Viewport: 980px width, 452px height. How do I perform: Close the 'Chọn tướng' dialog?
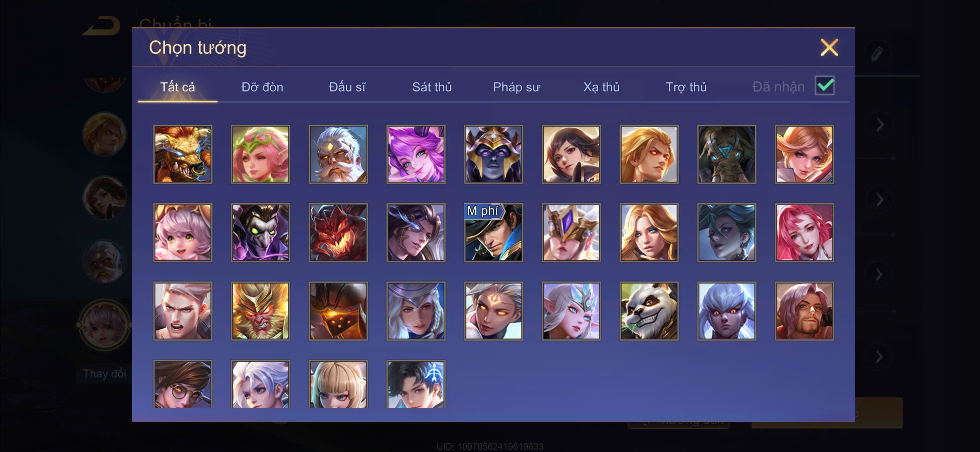tap(829, 48)
